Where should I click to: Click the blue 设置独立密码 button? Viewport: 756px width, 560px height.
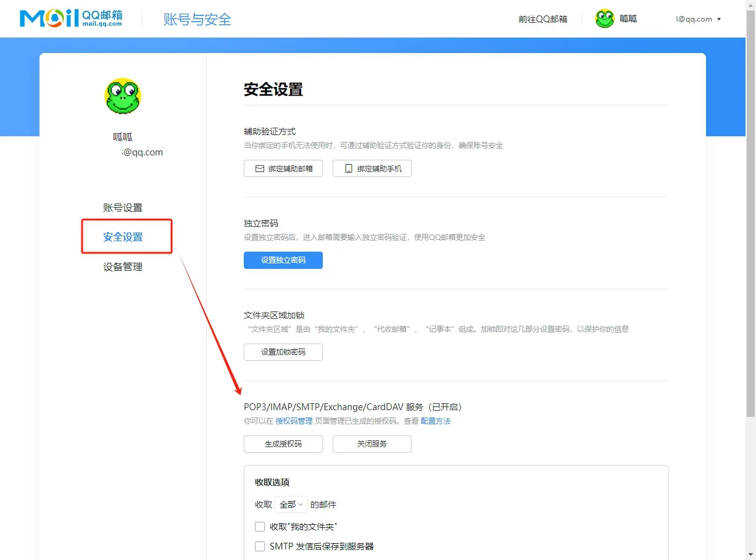283,260
